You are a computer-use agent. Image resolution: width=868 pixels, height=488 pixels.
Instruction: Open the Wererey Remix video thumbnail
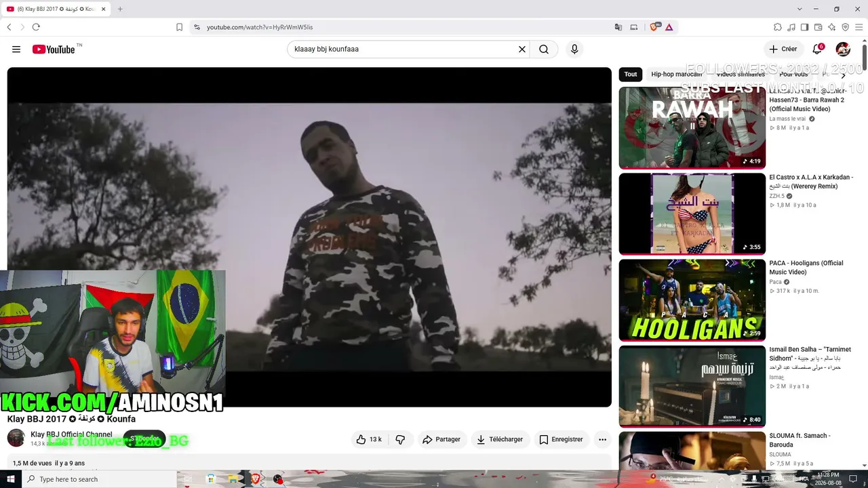coord(692,214)
